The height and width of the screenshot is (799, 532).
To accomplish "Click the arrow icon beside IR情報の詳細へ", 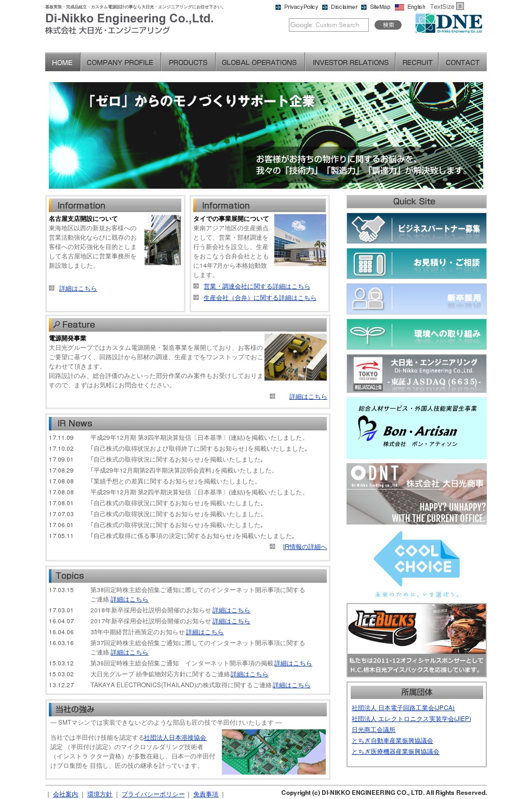I will point(272,546).
